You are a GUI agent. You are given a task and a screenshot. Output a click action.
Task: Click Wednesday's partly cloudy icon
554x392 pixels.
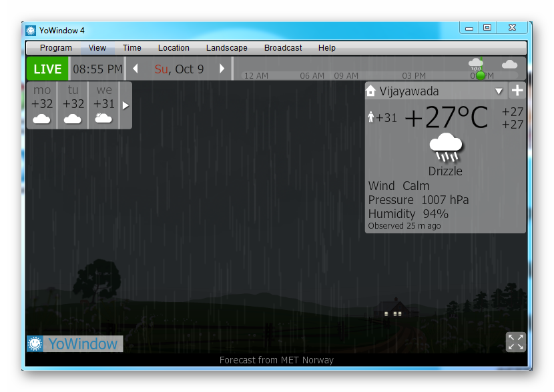(x=103, y=118)
